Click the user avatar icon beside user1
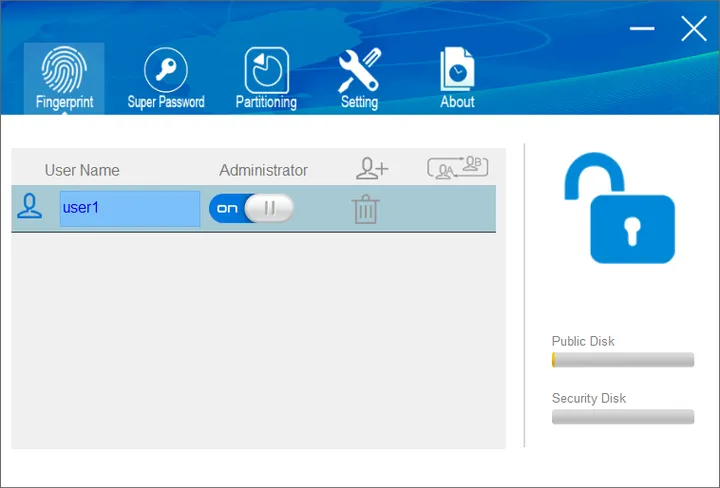The image size is (720, 488). click(30, 209)
